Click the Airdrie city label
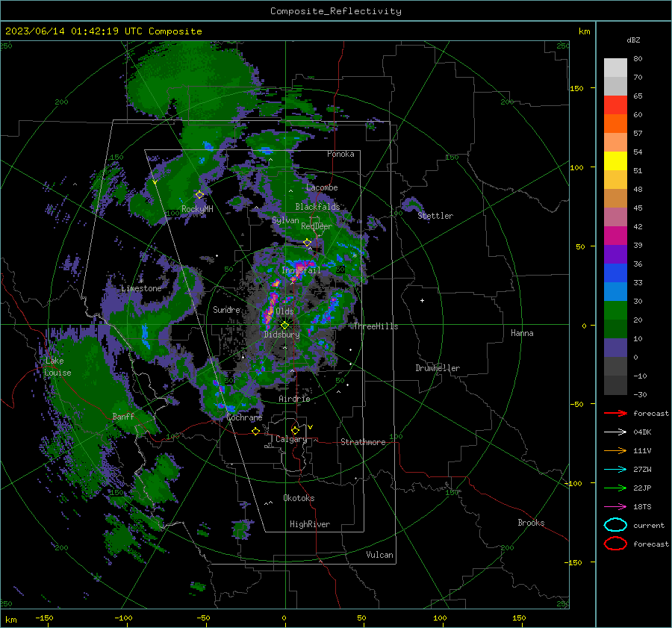 coord(294,399)
